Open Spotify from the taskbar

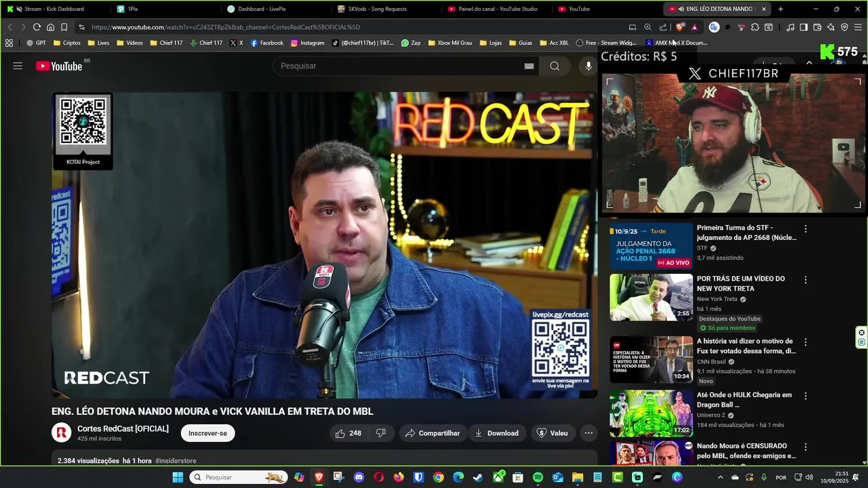pos(538,477)
